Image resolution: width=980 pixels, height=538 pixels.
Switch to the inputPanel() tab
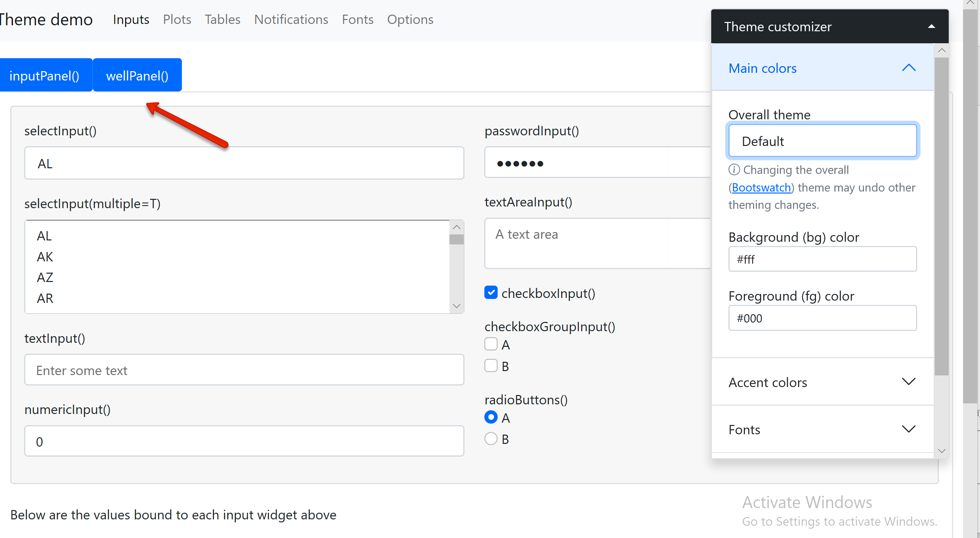[x=45, y=75]
